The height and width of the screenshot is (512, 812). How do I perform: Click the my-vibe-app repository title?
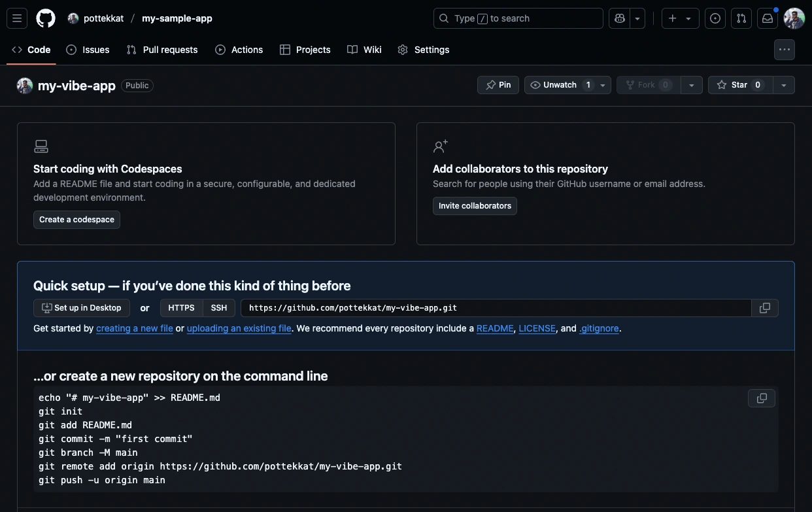click(x=76, y=86)
